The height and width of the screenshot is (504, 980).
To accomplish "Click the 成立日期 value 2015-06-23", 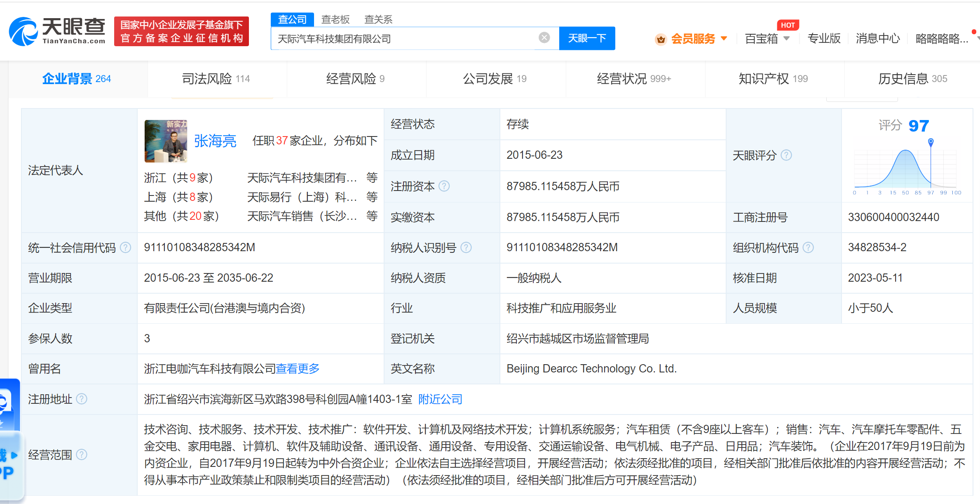I will tap(535, 155).
